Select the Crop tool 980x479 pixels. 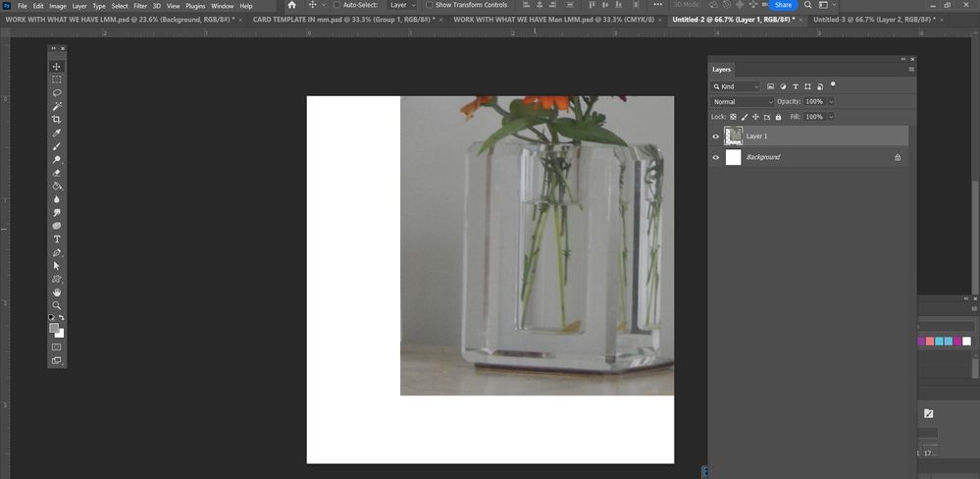tap(57, 120)
